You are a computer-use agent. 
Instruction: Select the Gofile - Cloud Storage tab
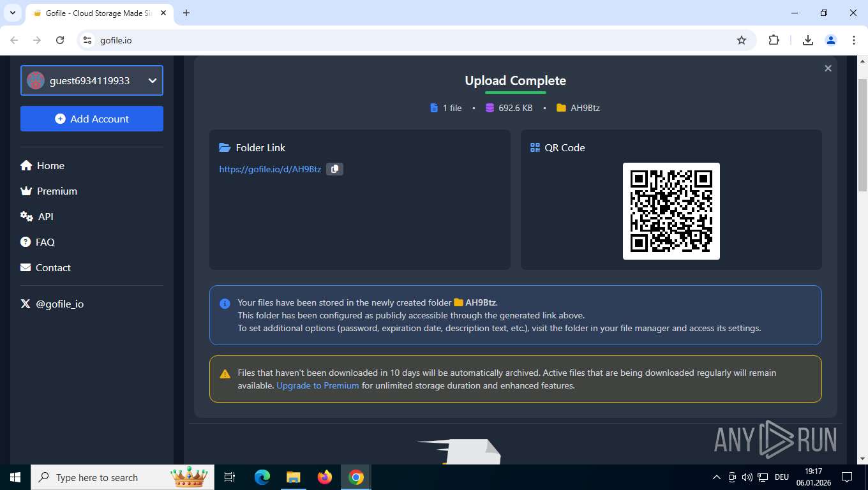coord(99,13)
